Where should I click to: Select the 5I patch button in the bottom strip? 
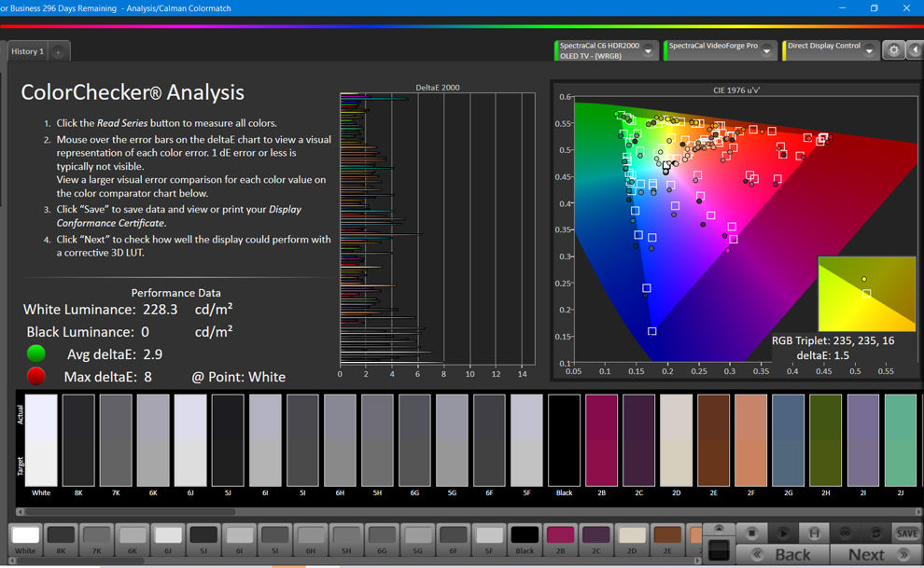pyautogui.click(x=275, y=540)
